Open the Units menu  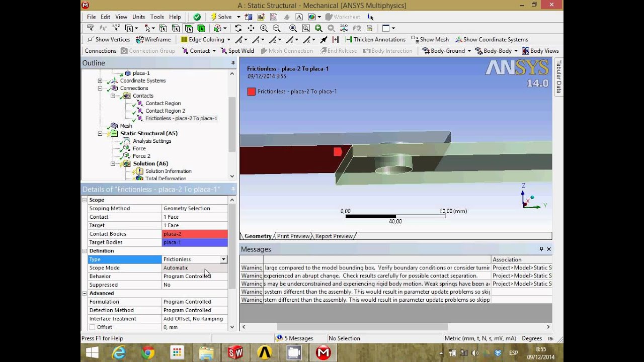(x=138, y=17)
